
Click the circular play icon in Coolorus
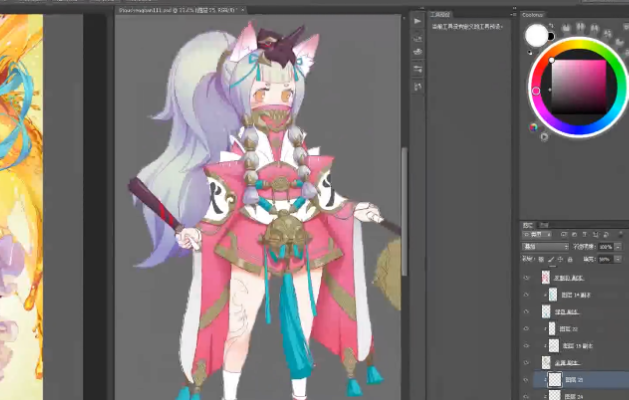click(544, 137)
